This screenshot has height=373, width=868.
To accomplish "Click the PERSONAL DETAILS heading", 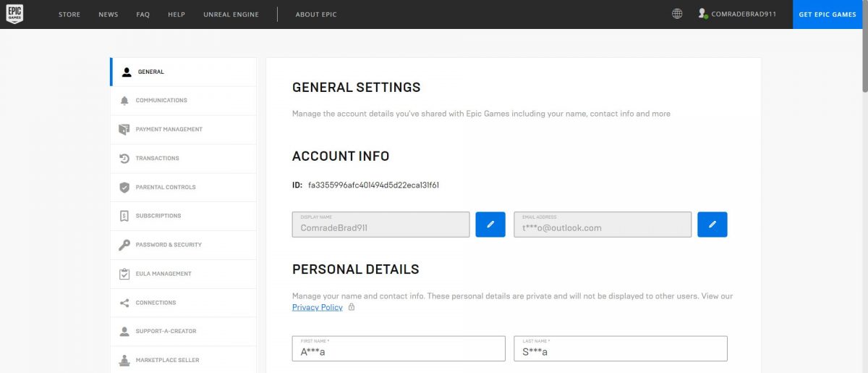I will click(356, 269).
